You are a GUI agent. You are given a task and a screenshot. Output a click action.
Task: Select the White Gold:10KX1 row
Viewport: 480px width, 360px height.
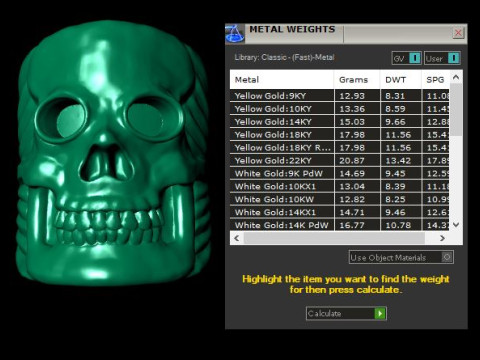click(x=339, y=186)
